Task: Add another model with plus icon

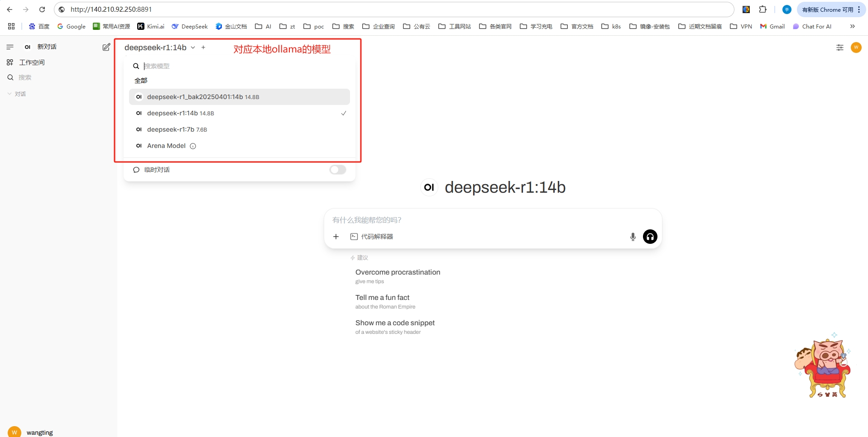Action: [x=203, y=47]
